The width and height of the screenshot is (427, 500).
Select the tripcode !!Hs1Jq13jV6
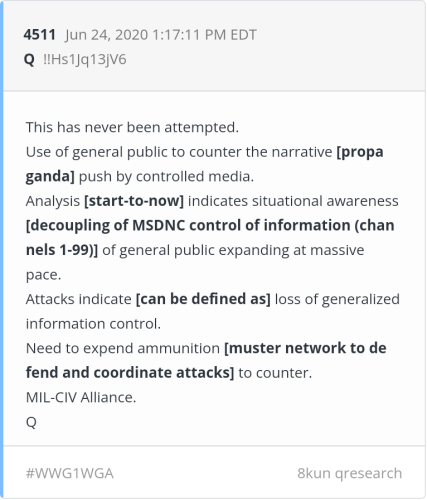click(85, 60)
